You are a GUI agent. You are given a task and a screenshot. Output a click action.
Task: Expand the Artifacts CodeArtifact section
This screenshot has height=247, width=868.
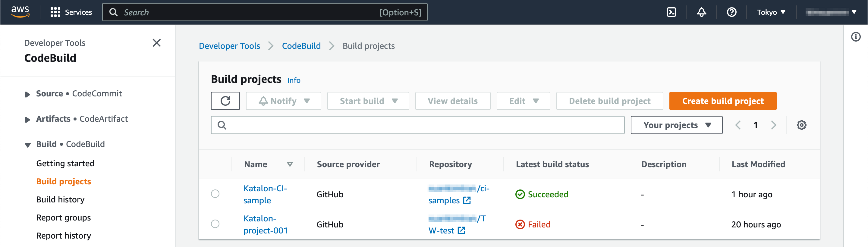pyautogui.click(x=28, y=119)
